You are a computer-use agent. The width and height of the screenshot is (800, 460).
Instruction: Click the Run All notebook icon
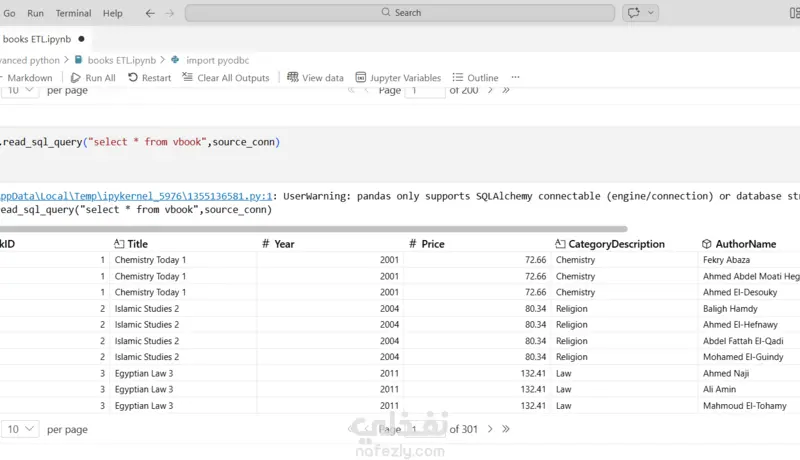click(78, 77)
